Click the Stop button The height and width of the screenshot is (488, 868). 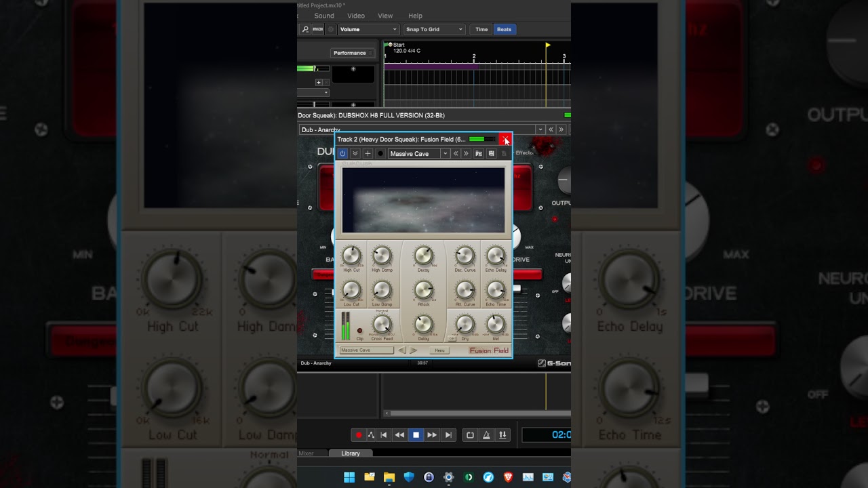tap(416, 435)
